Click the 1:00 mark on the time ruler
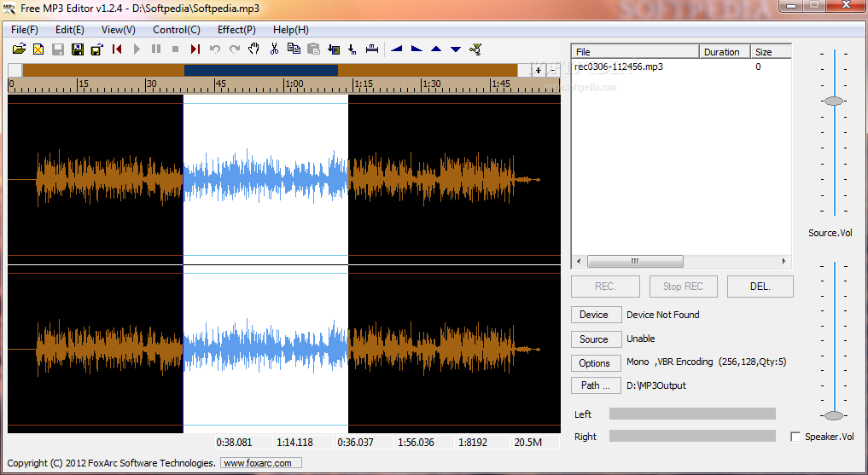Screen dimensions: 868x475 click(x=294, y=84)
